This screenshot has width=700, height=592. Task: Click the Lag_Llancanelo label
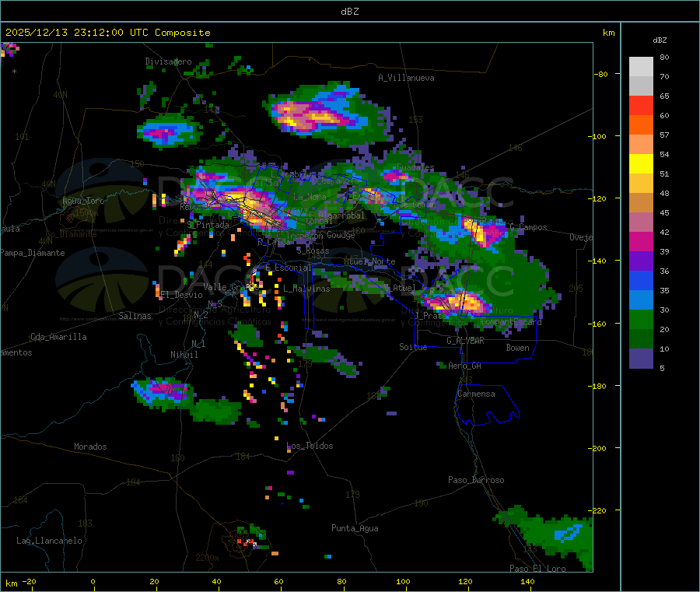click(50, 540)
